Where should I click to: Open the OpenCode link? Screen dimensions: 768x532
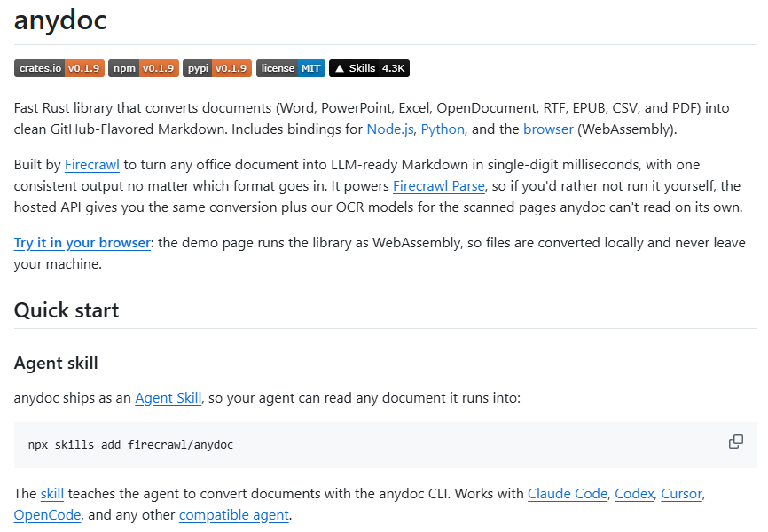coord(48,515)
